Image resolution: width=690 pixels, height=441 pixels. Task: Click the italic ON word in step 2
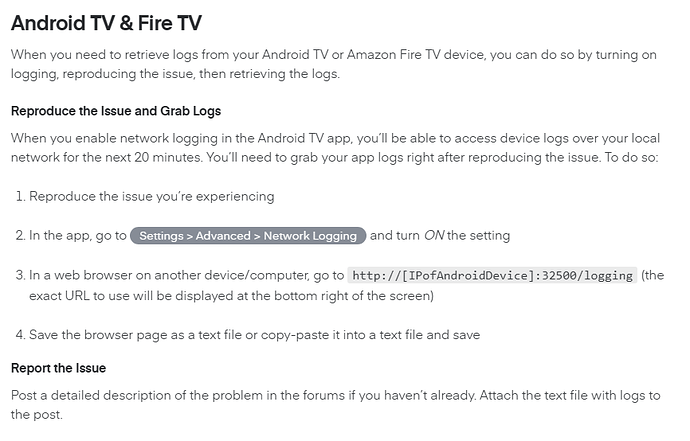coord(434,235)
